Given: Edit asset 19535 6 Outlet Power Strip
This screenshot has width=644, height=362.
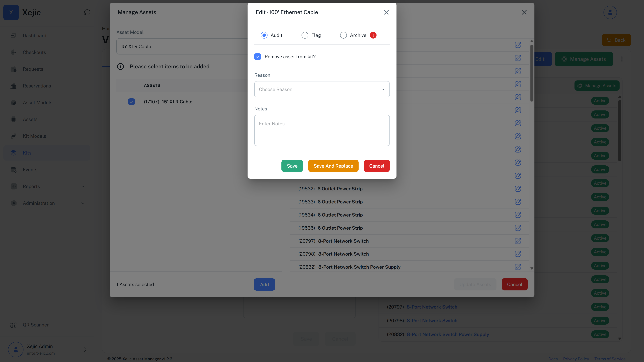Looking at the screenshot, I should [x=518, y=228].
